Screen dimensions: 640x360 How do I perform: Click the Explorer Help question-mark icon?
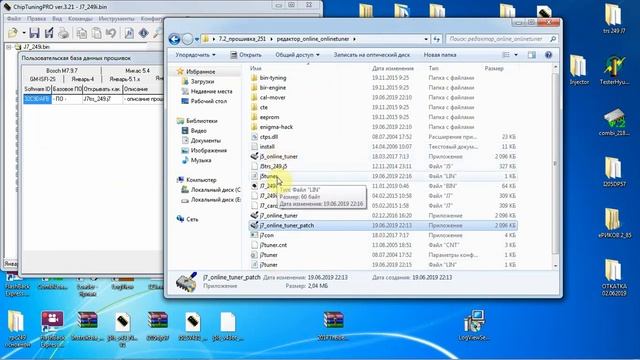pos(548,55)
